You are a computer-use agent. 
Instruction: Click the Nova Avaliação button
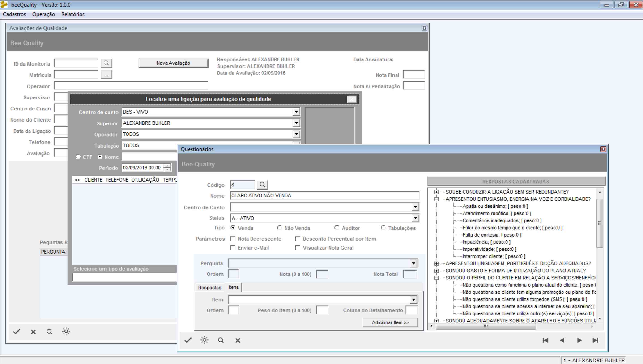pyautogui.click(x=173, y=63)
